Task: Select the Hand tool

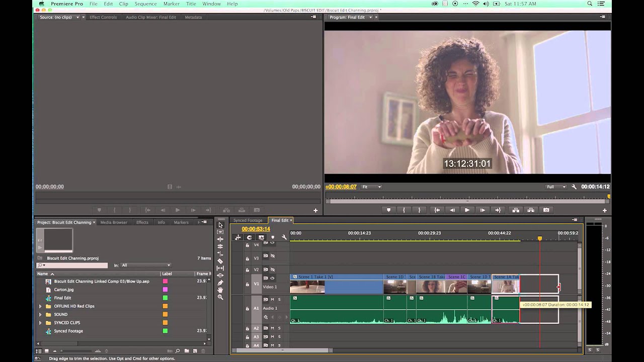Action: click(x=220, y=290)
